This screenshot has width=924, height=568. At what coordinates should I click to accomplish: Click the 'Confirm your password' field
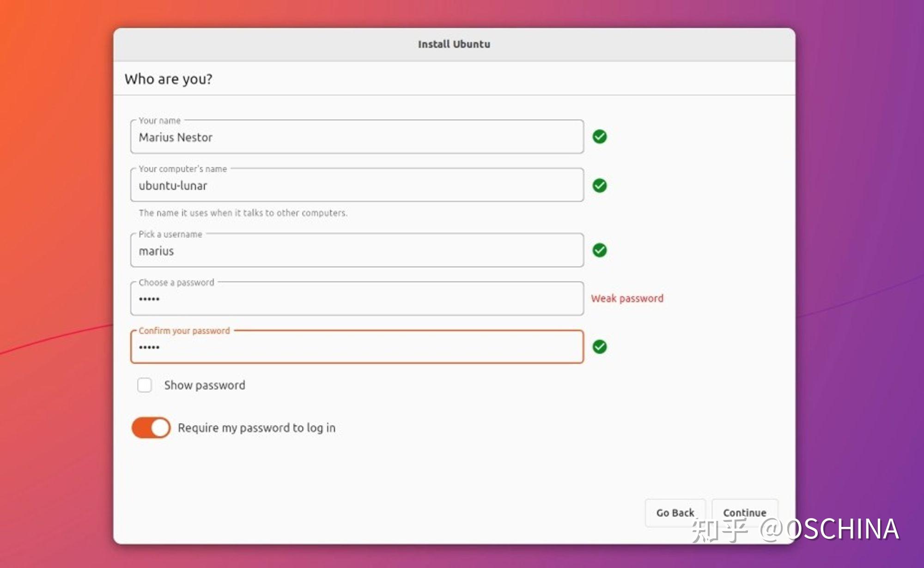coord(357,347)
